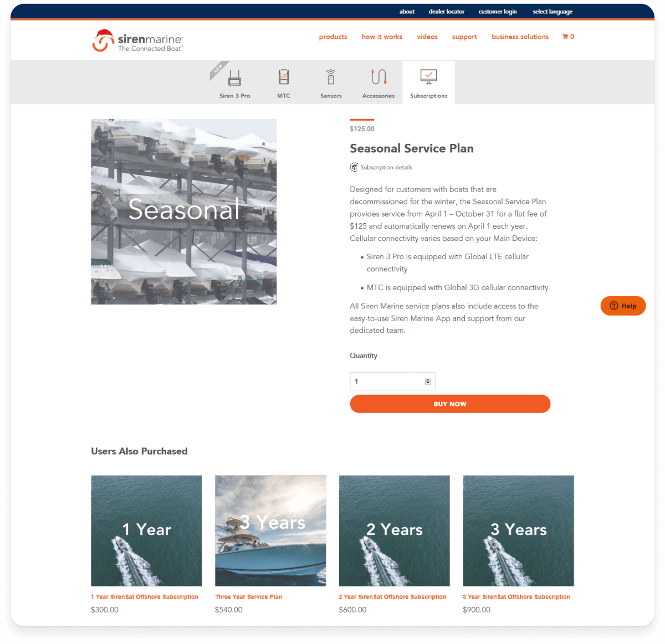Click the BUY NOW button
The height and width of the screenshot is (644, 665).
(x=450, y=404)
